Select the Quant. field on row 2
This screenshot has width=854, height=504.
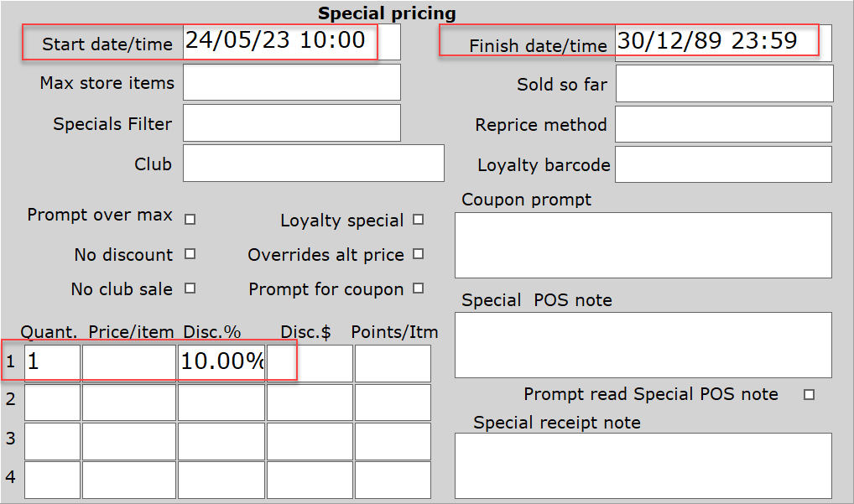click(52, 402)
